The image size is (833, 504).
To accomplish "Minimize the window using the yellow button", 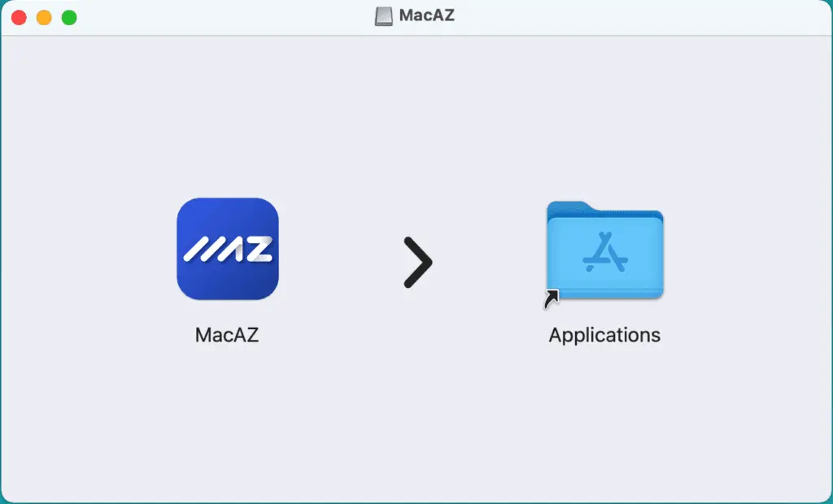I will tap(44, 18).
